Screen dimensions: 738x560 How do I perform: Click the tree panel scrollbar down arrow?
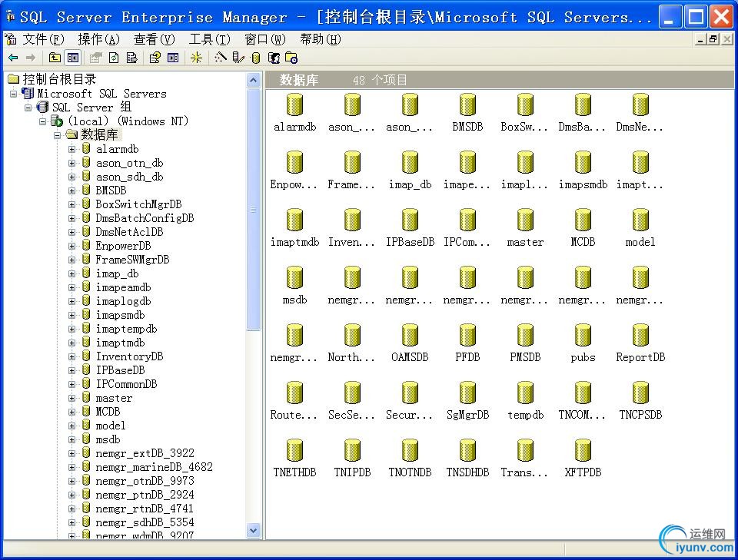pyautogui.click(x=254, y=530)
